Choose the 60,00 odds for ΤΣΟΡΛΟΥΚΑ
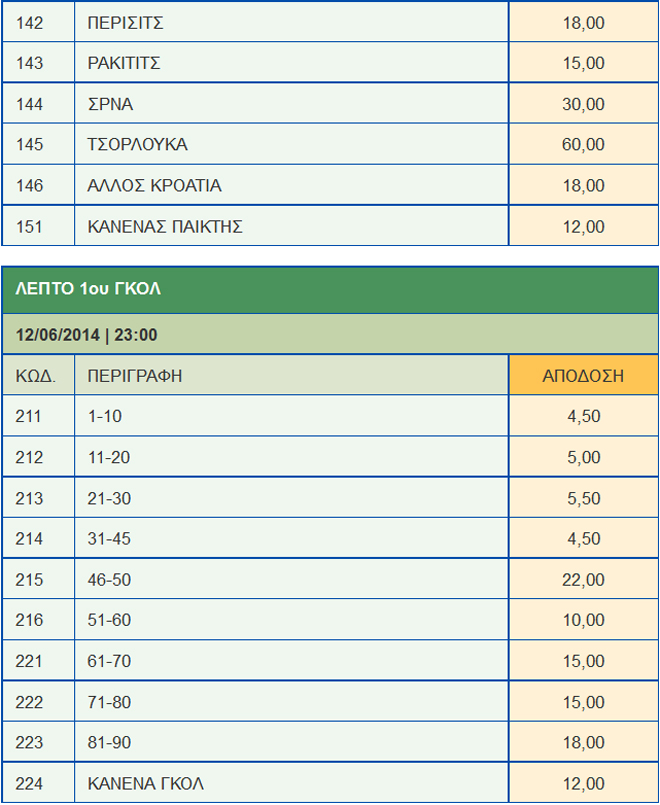 (583, 145)
